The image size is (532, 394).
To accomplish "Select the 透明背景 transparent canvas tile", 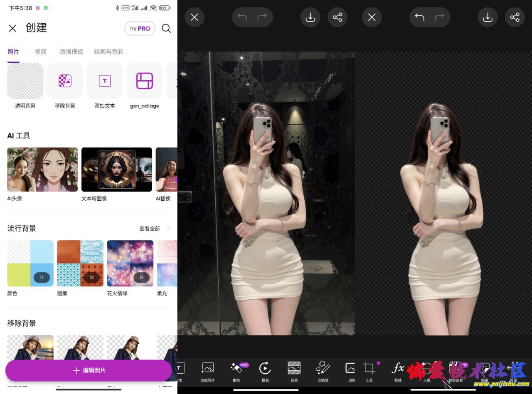I will 25,81.
